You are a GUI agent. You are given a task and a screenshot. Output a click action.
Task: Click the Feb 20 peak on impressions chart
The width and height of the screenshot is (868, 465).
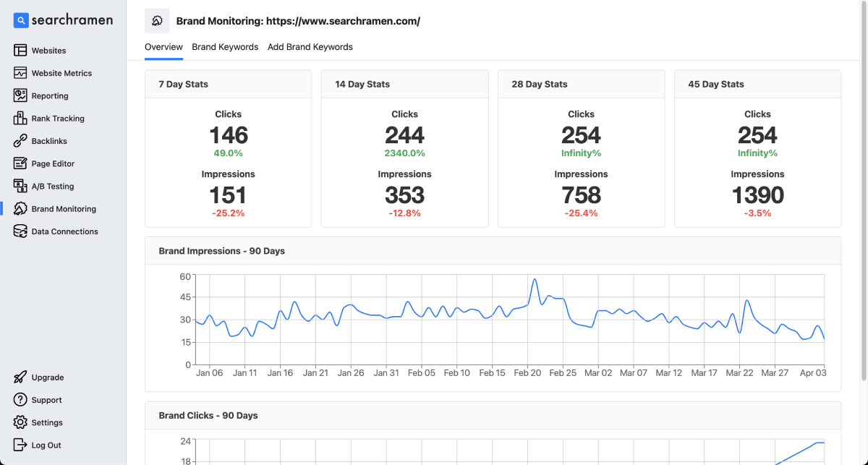[x=535, y=280]
